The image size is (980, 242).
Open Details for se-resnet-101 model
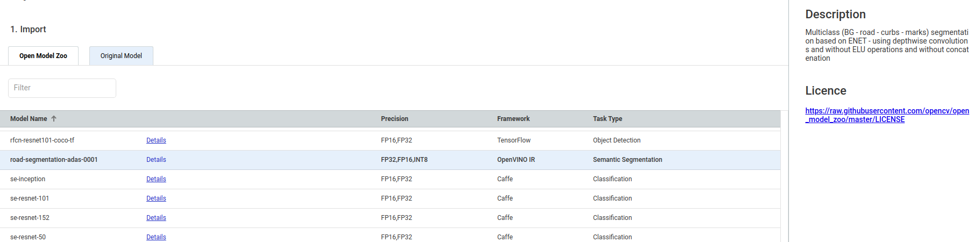click(156, 198)
